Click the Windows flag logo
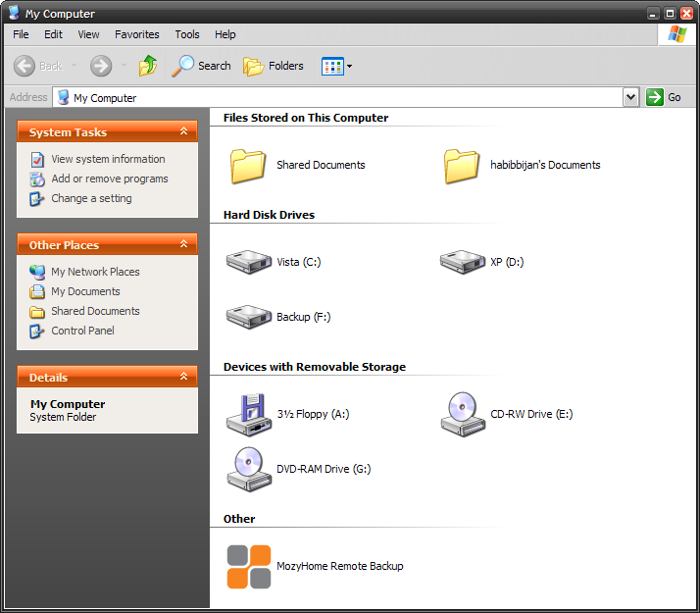This screenshot has width=700, height=613. (676, 34)
